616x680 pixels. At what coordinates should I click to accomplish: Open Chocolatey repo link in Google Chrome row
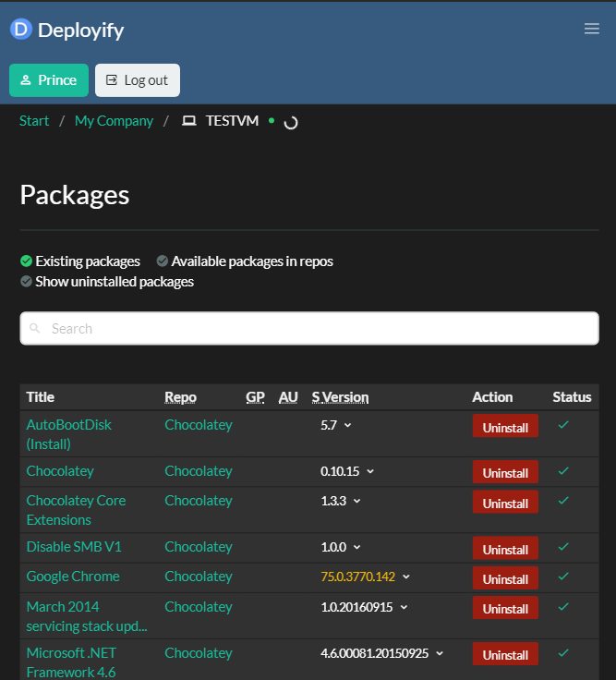tap(199, 577)
